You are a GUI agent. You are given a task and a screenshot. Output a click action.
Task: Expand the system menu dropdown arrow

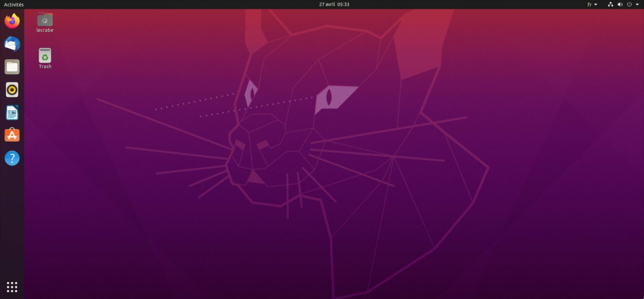coord(638,5)
